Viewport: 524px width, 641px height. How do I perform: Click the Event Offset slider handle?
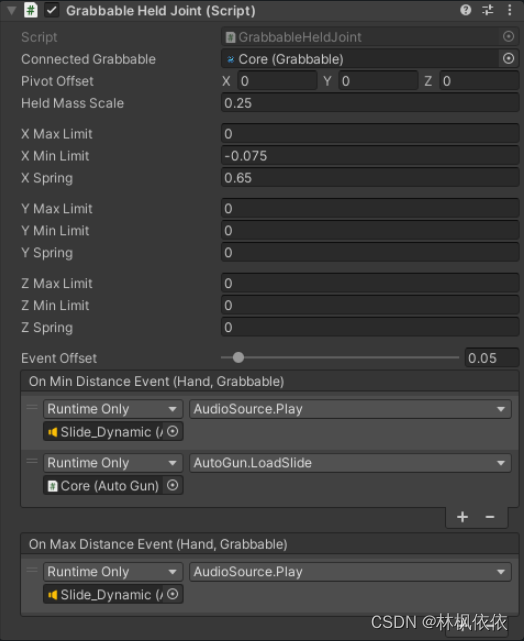[x=238, y=358]
